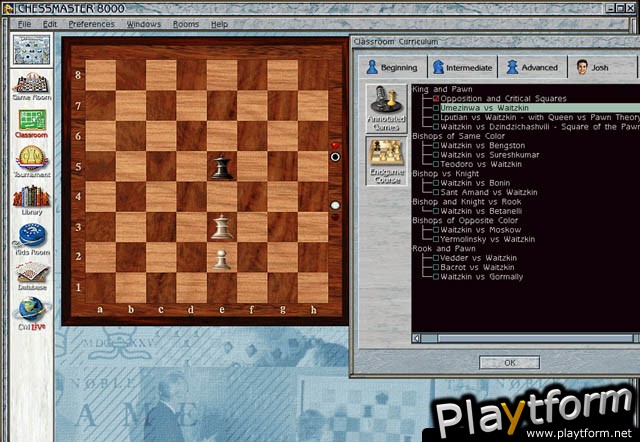Toggle checkbox for Opposition and Critical Squares
Image resolution: width=640 pixels, height=442 pixels.
pos(436,99)
